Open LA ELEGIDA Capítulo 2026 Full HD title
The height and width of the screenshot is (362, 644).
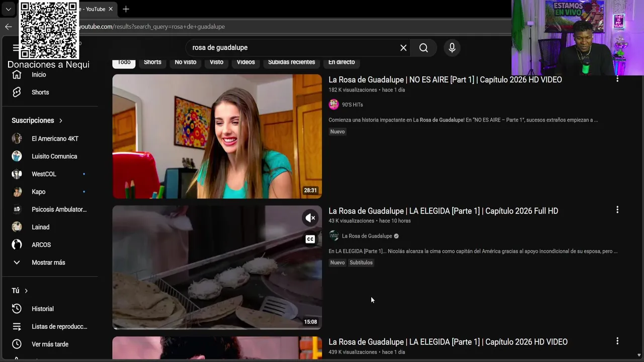point(443,211)
